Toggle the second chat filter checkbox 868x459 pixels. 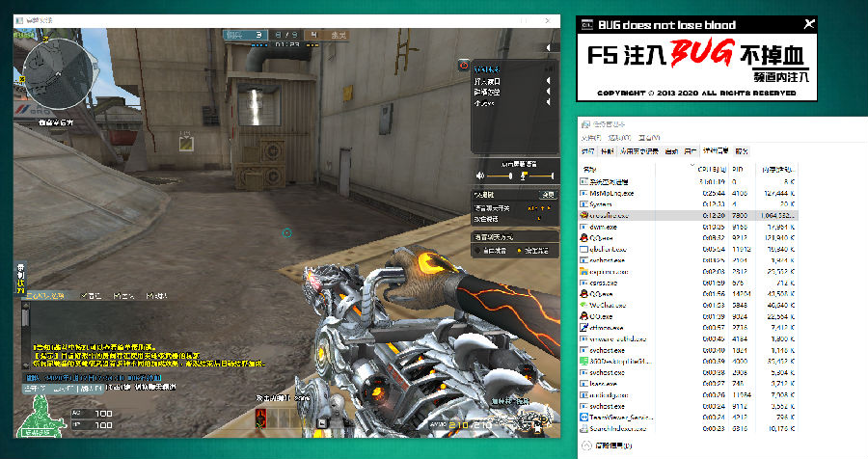point(117,296)
